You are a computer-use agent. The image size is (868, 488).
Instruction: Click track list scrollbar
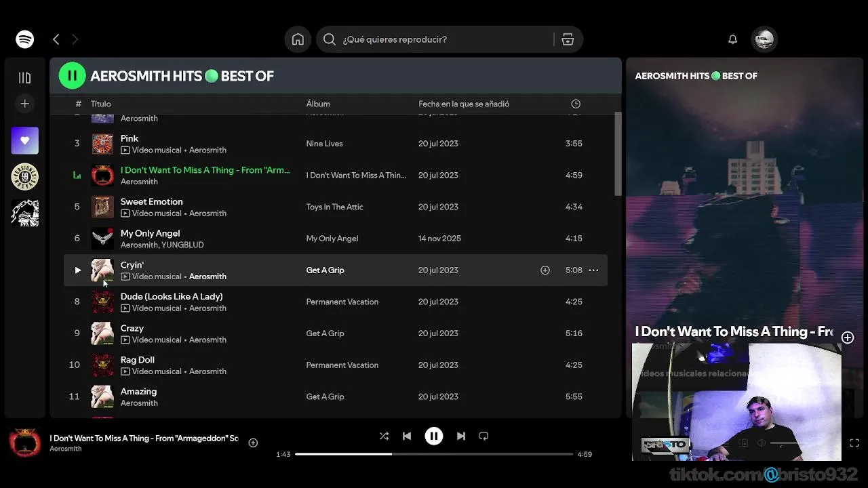point(618,155)
